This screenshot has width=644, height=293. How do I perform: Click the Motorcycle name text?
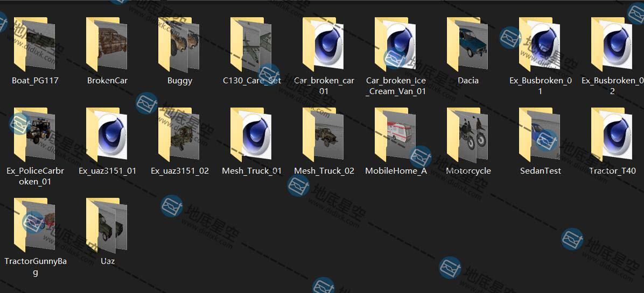(x=468, y=171)
